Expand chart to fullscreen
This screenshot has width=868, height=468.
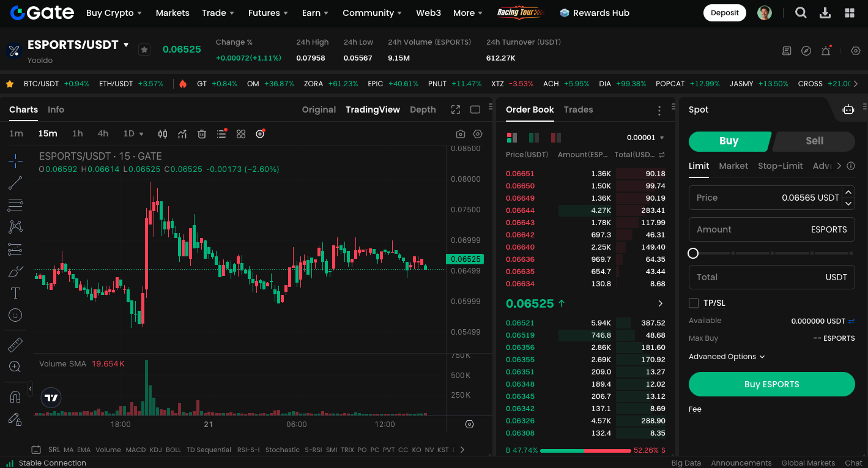pyautogui.click(x=456, y=110)
